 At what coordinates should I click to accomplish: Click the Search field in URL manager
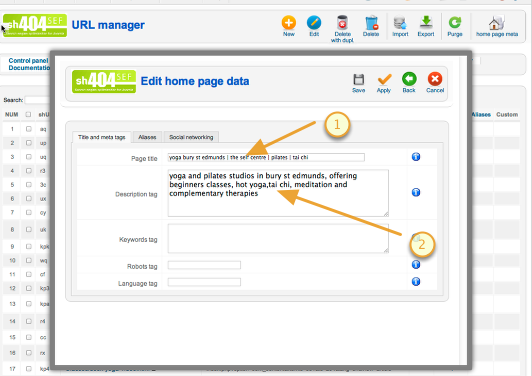[x=37, y=100]
